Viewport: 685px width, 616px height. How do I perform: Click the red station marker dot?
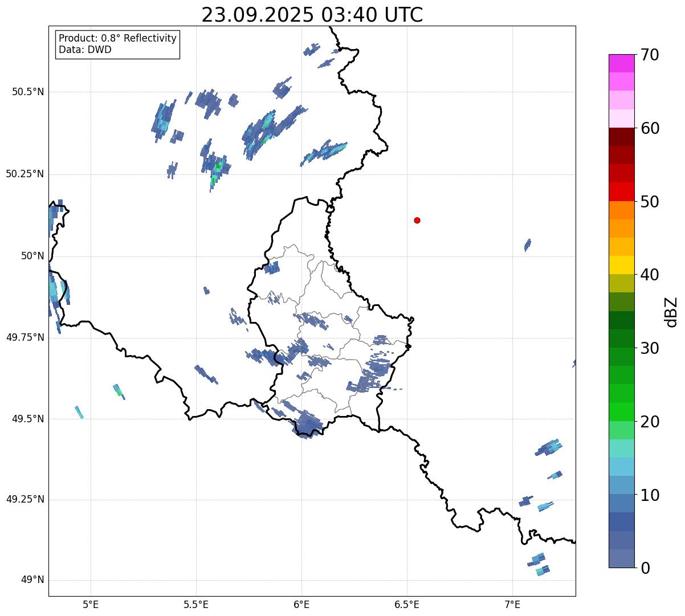point(417,220)
